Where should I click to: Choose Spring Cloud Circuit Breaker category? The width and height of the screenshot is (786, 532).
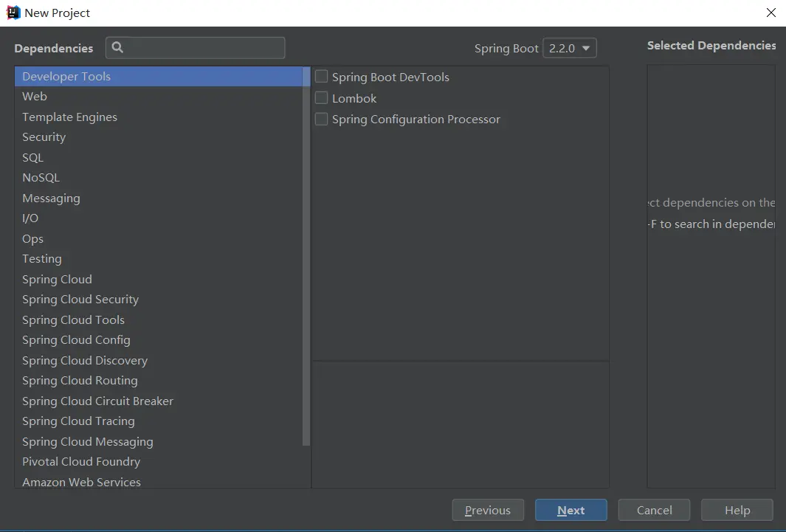tap(159, 401)
